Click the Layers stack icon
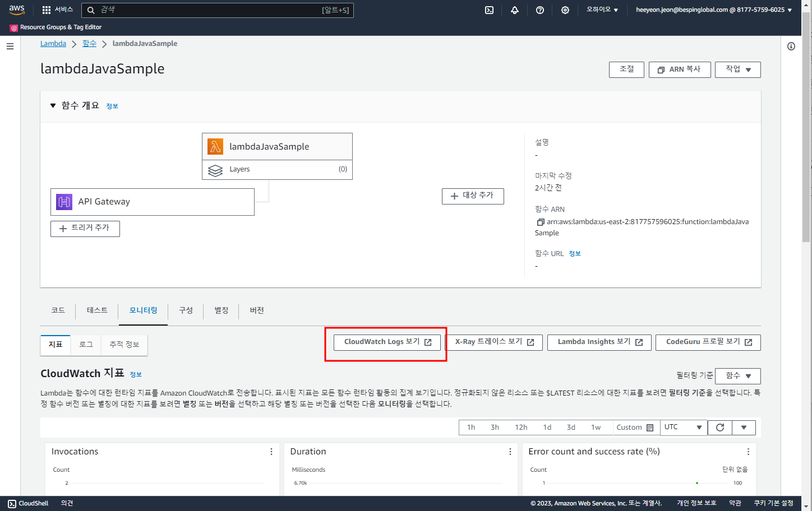 coord(215,170)
